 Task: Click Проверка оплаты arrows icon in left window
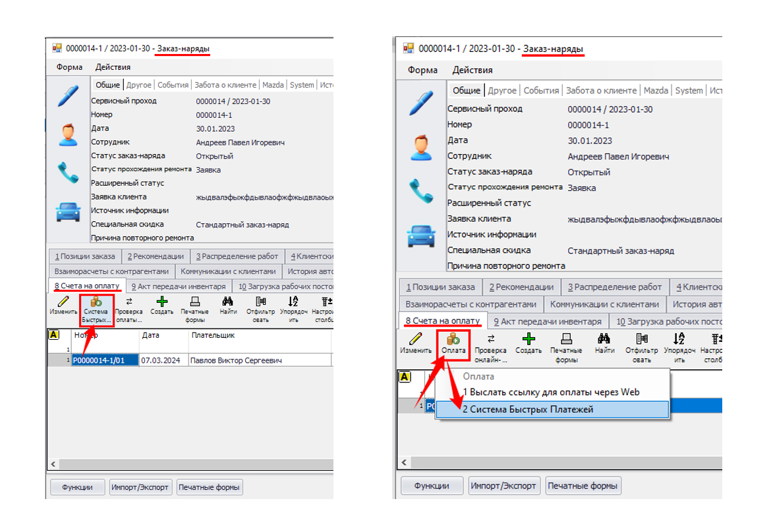coord(129,303)
